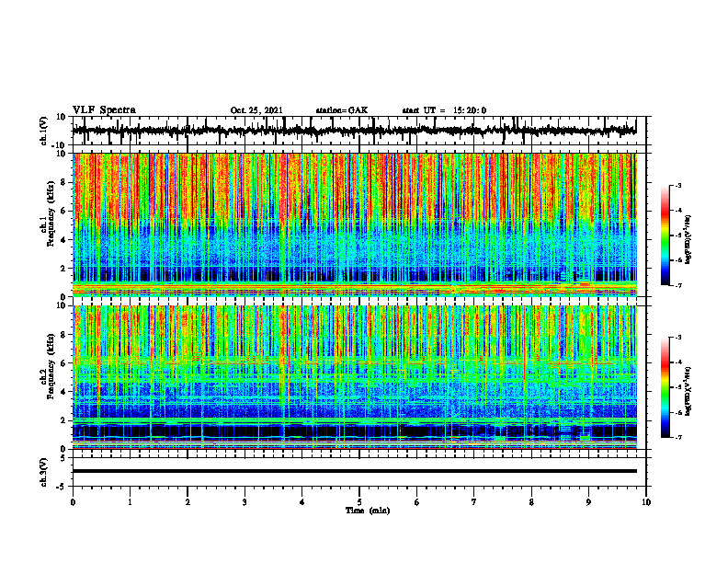
Task: Click the "6" tick on the time axis
Action: coord(417,502)
